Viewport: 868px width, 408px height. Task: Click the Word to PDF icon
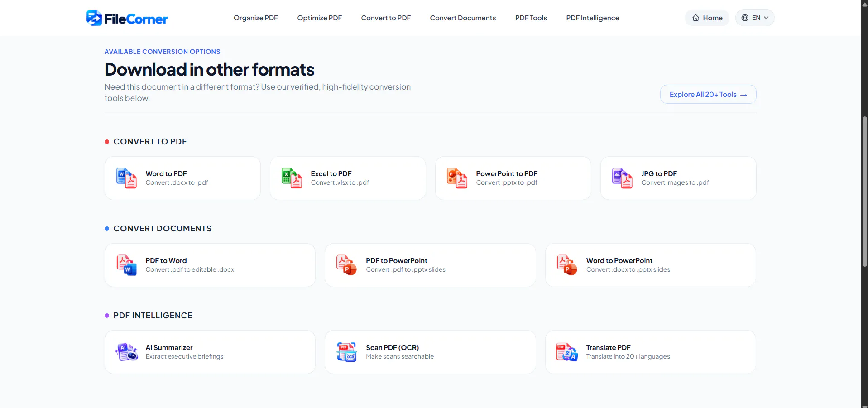126,178
